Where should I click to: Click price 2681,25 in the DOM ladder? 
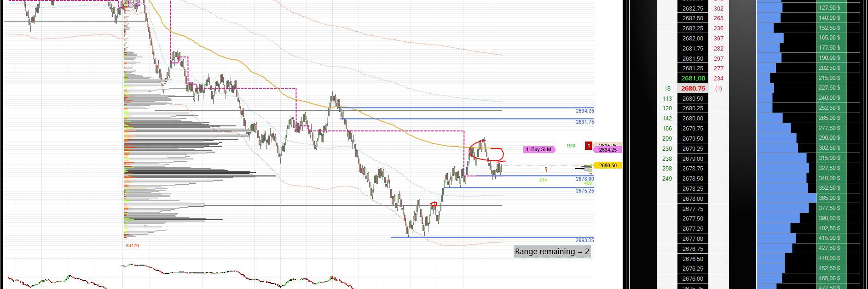pyautogui.click(x=693, y=68)
